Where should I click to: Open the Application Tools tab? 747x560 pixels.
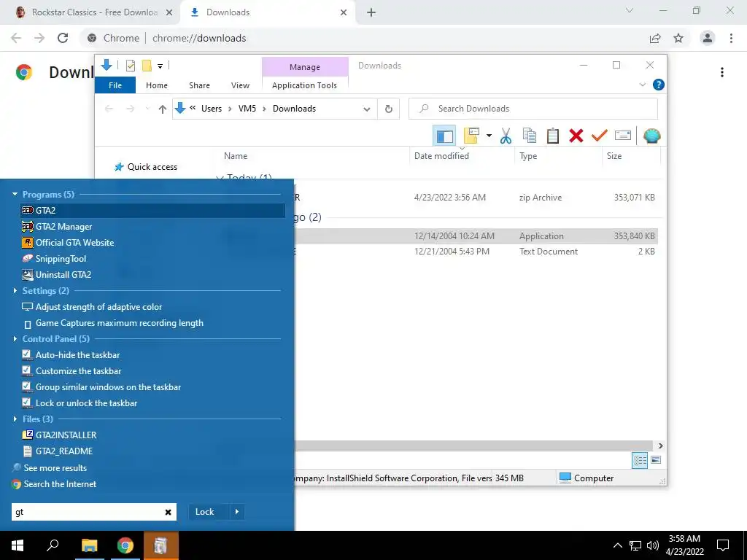click(x=304, y=85)
